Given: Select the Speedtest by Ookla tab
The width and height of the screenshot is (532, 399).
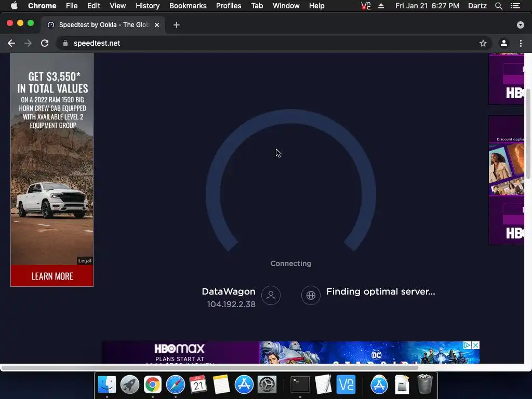Looking at the screenshot, I should tap(103, 25).
